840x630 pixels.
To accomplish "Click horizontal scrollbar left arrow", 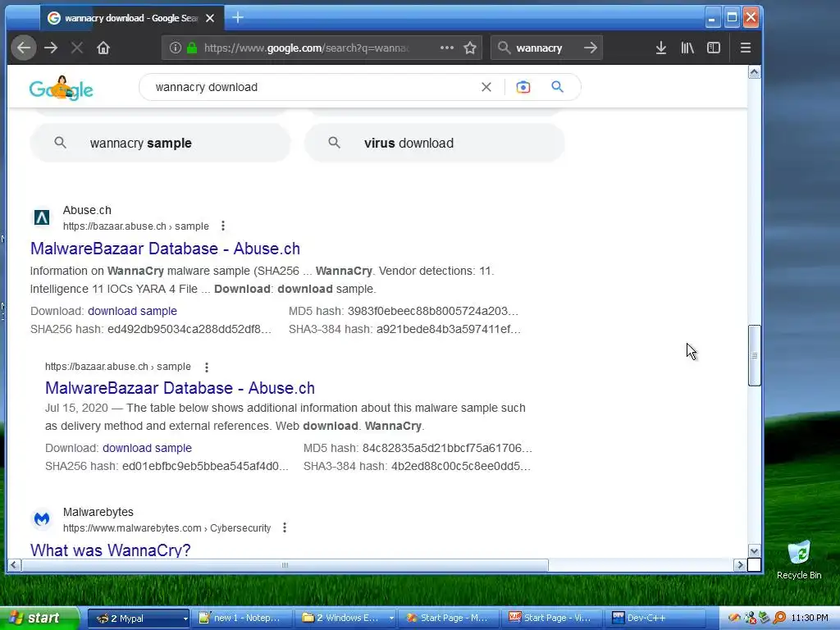I will [14, 564].
